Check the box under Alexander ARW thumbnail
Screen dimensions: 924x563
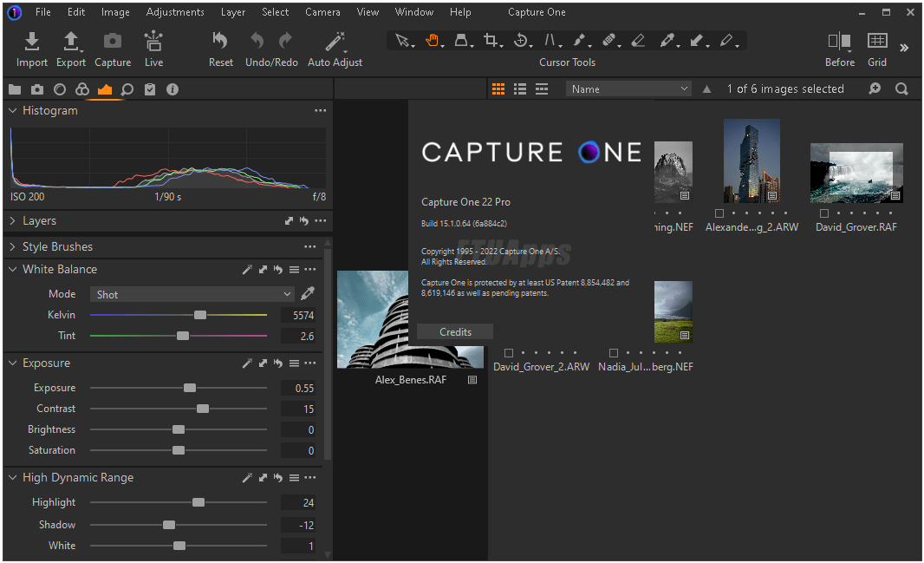[x=719, y=213]
